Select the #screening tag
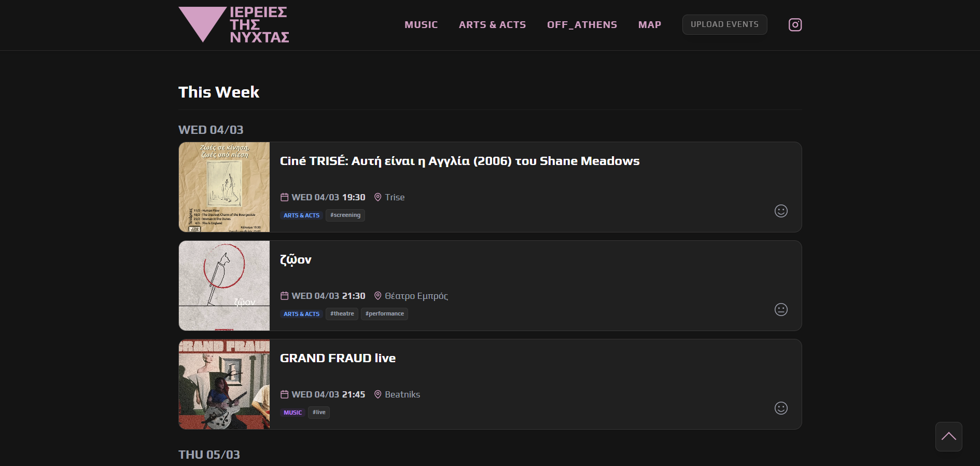Screen dimensions: 980x466 click(x=345, y=215)
